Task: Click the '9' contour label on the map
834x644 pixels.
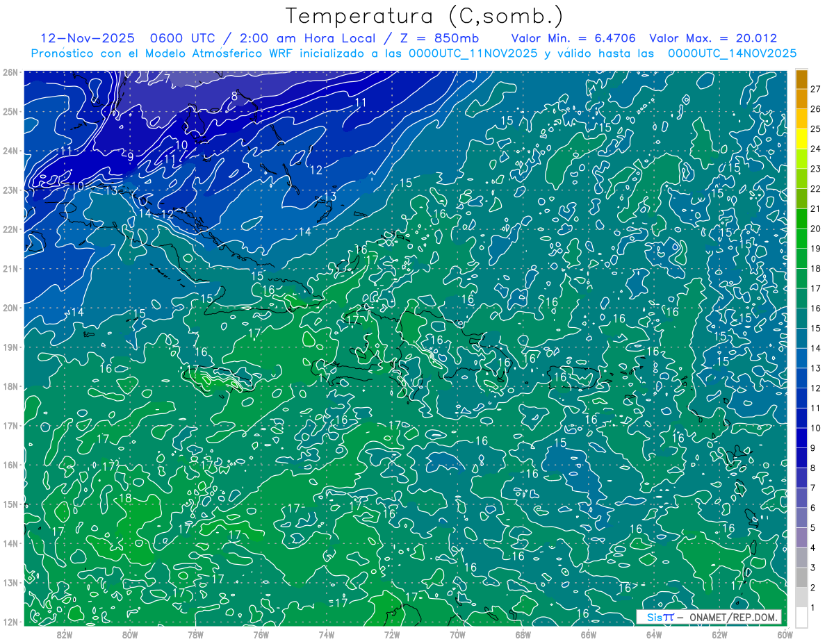Action: point(130,157)
